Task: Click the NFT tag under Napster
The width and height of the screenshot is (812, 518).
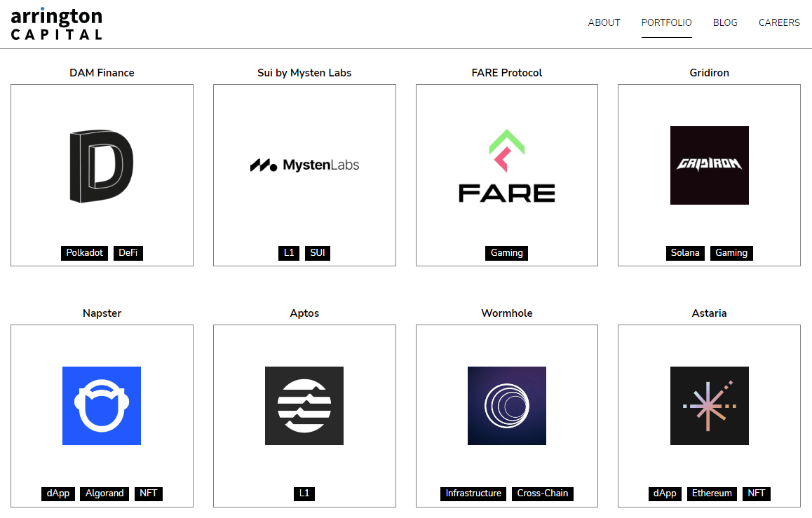Action: 148,493
